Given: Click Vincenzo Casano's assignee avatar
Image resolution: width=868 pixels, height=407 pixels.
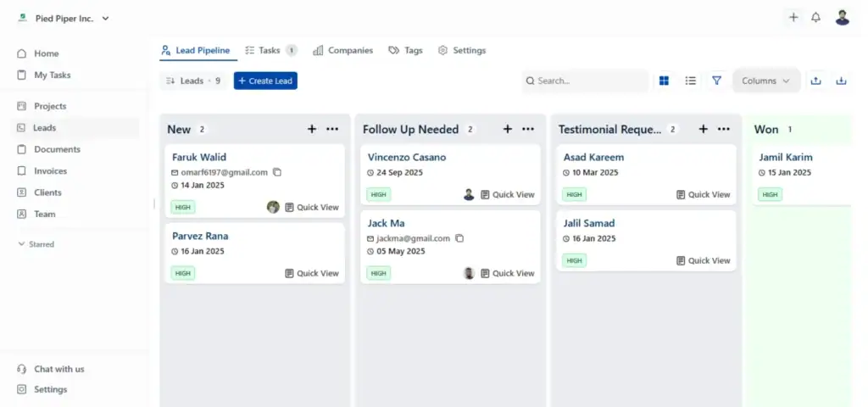Looking at the screenshot, I should click(x=469, y=194).
